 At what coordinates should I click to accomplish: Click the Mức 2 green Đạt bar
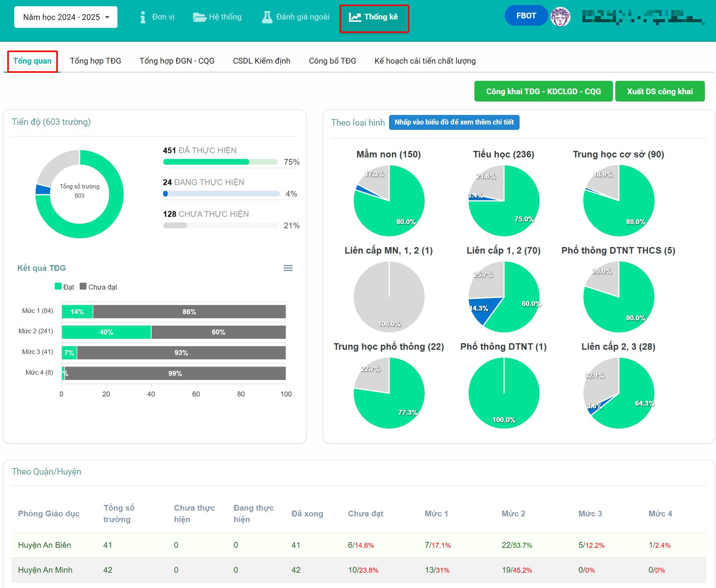tap(106, 332)
